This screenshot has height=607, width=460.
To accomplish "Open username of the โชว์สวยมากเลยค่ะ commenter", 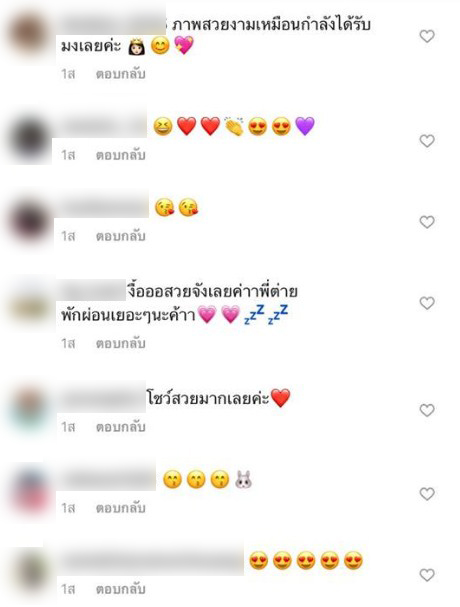I will coord(101,398).
